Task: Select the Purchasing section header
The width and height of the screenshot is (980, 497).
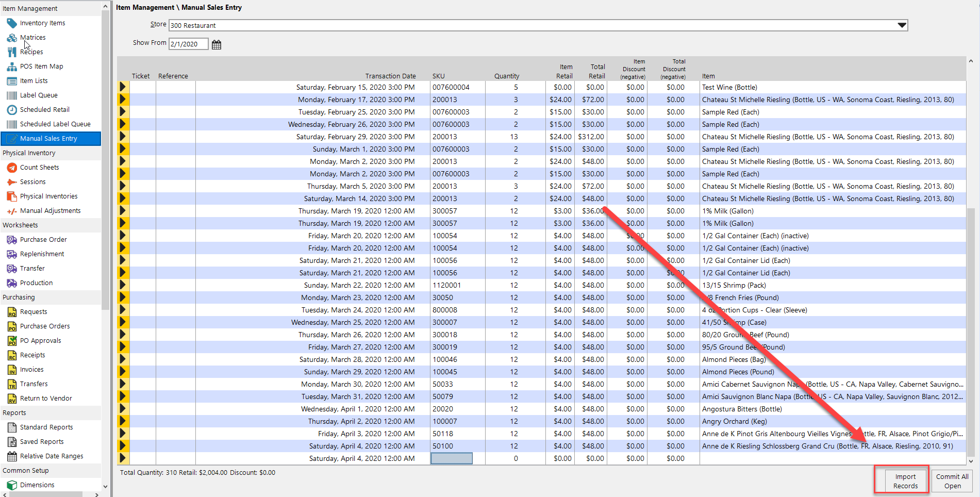Action: click(x=51, y=297)
